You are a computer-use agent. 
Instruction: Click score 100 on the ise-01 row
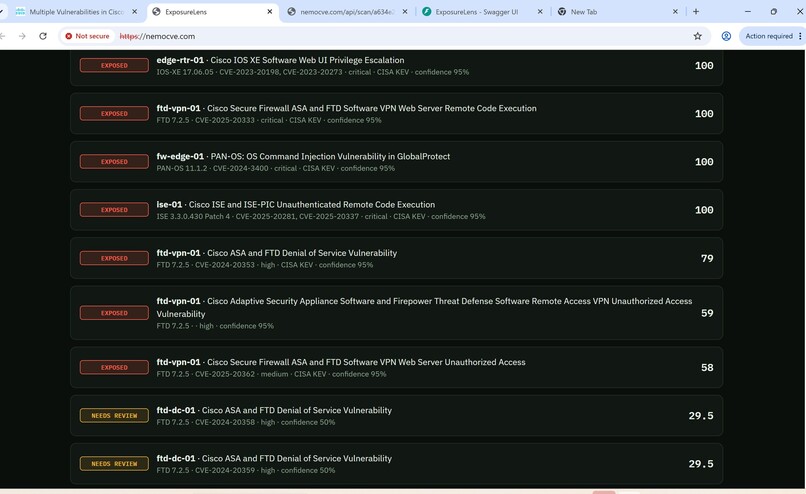(704, 210)
